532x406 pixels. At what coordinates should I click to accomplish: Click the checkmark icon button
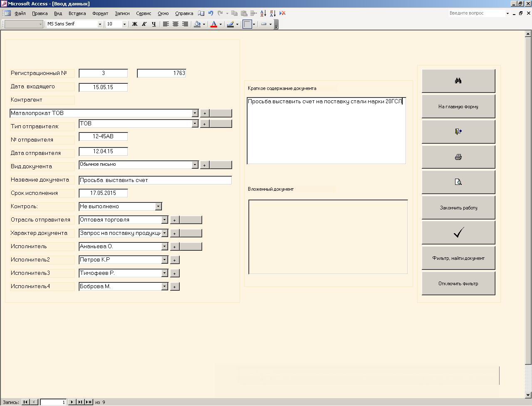click(x=458, y=233)
